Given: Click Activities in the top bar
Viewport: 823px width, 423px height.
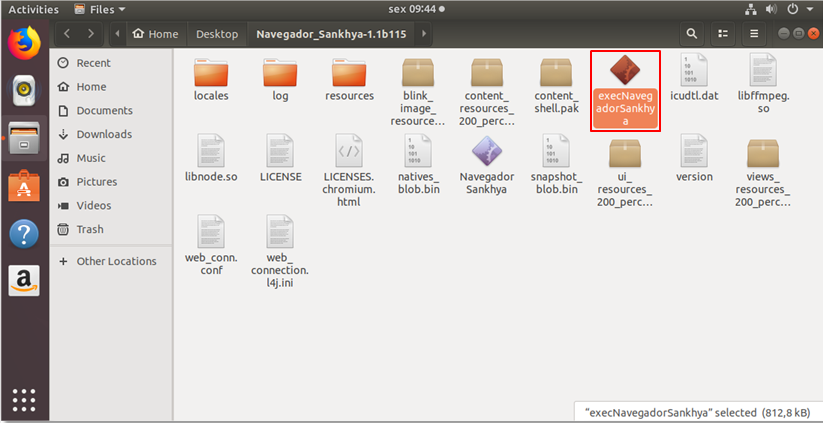Looking at the screenshot, I should 34,9.
